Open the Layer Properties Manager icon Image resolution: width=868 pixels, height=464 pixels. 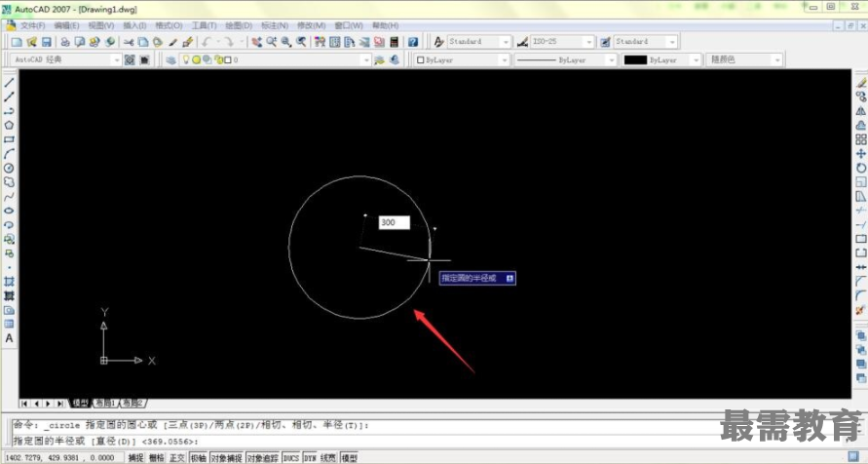171,59
